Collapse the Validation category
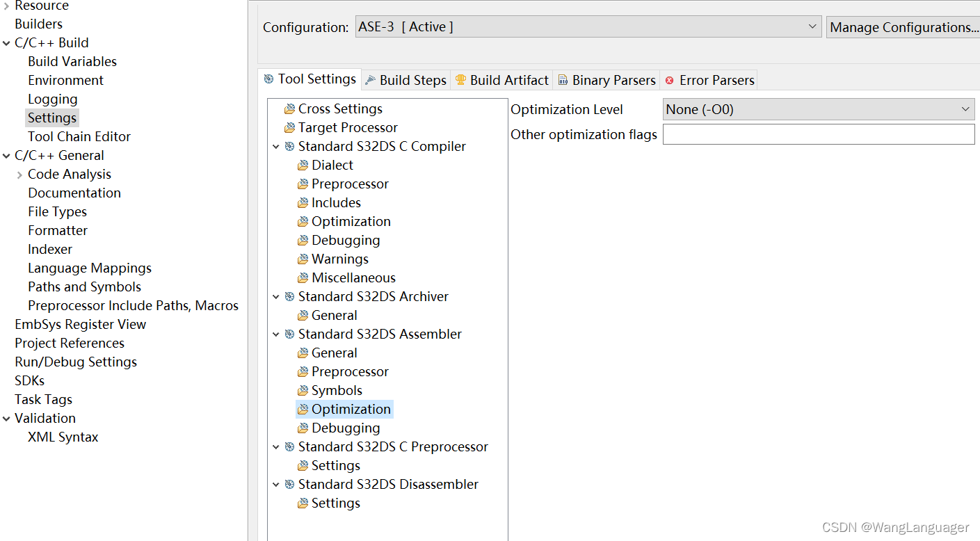 [x=6, y=419]
